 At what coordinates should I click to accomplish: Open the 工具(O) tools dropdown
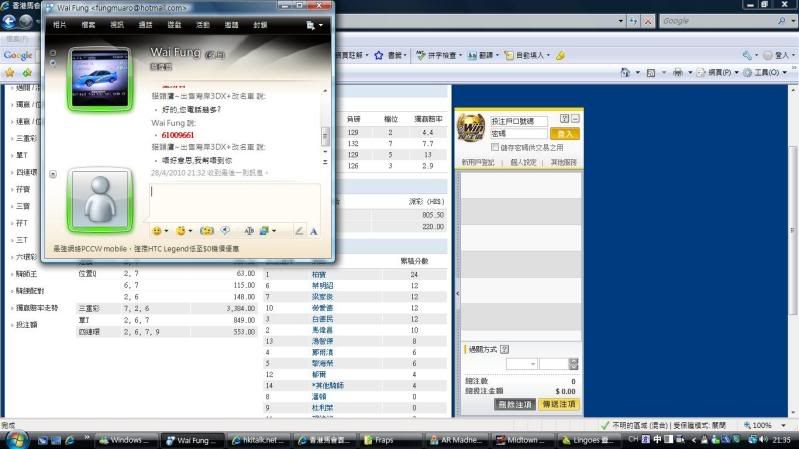click(x=770, y=72)
